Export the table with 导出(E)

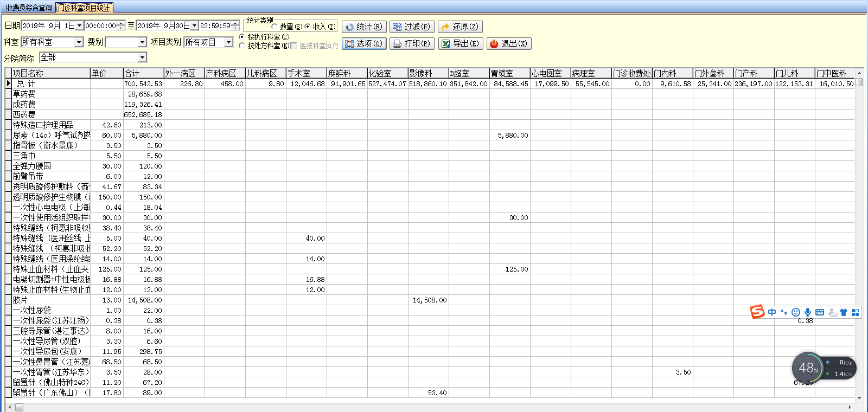tap(460, 43)
